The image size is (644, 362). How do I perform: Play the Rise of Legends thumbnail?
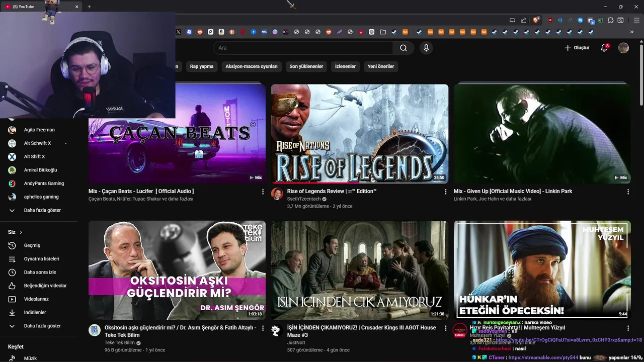[360, 134]
